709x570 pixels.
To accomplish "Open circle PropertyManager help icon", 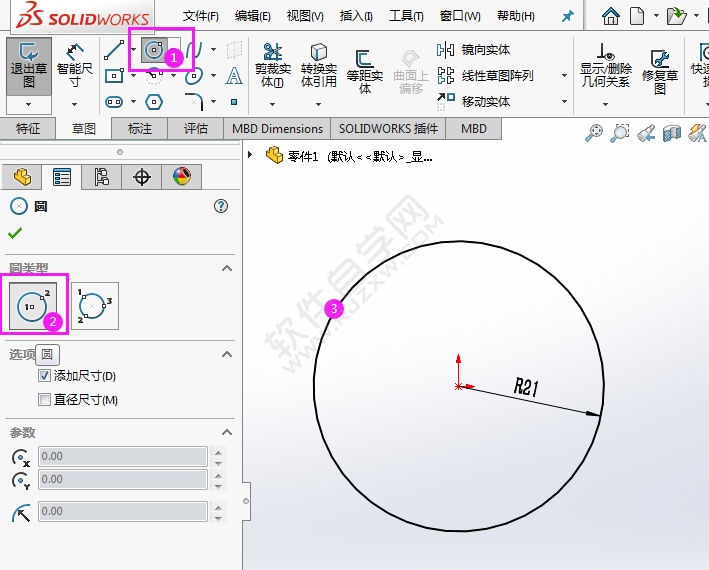I will [x=221, y=207].
